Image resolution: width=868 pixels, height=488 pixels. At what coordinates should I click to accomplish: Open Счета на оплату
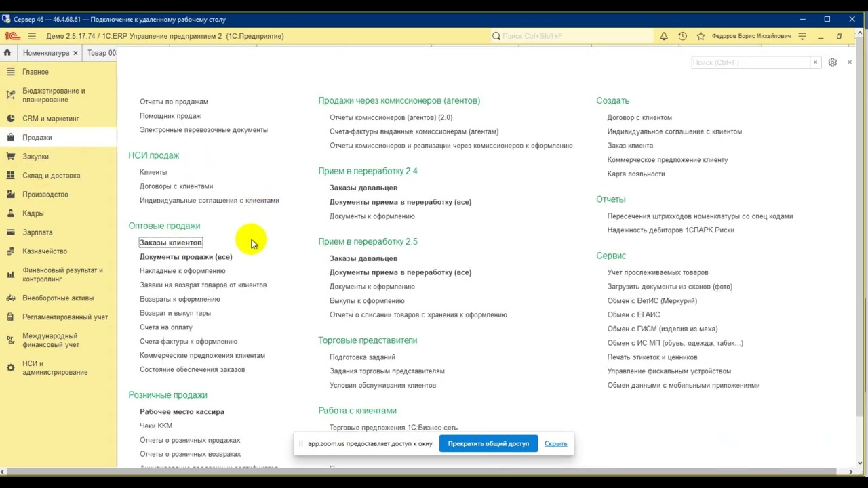click(x=166, y=327)
